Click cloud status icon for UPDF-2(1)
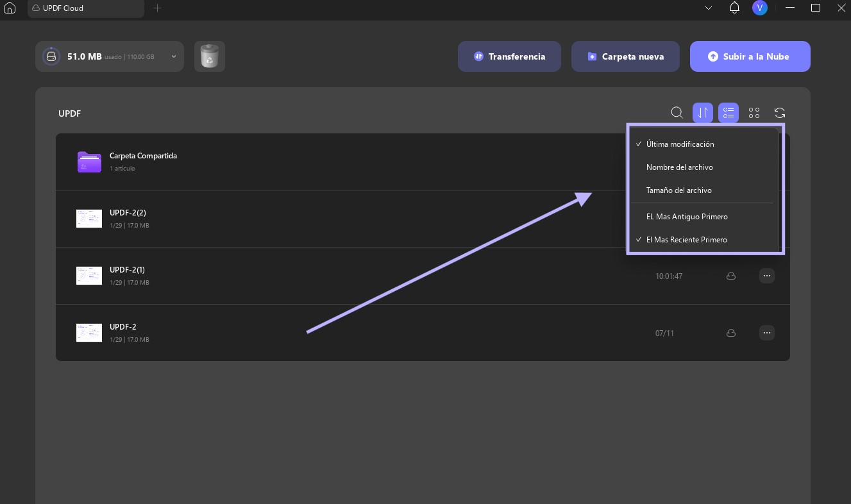Image resolution: width=851 pixels, height=504 pixels. click(x=730, y=276)
